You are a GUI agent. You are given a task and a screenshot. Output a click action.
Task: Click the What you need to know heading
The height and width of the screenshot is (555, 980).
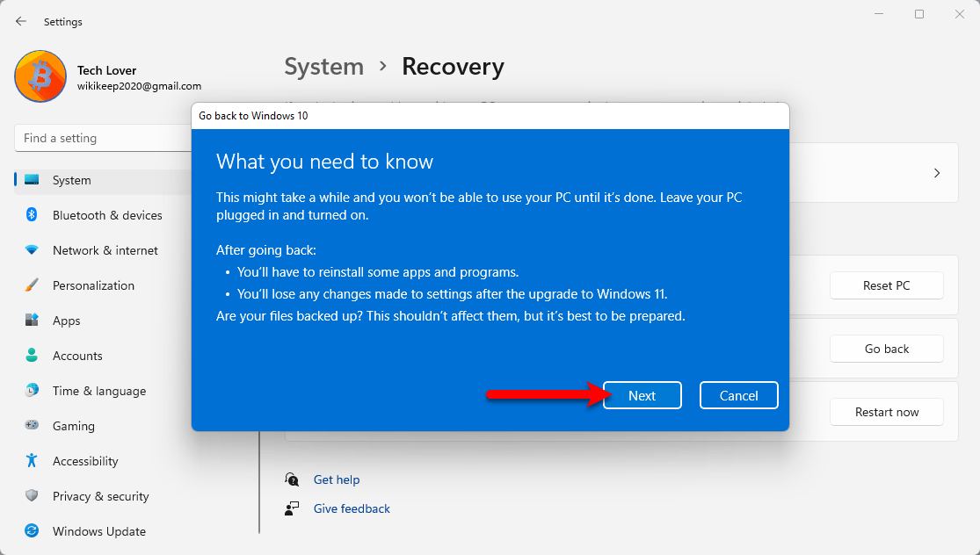[x=324, y=162]
